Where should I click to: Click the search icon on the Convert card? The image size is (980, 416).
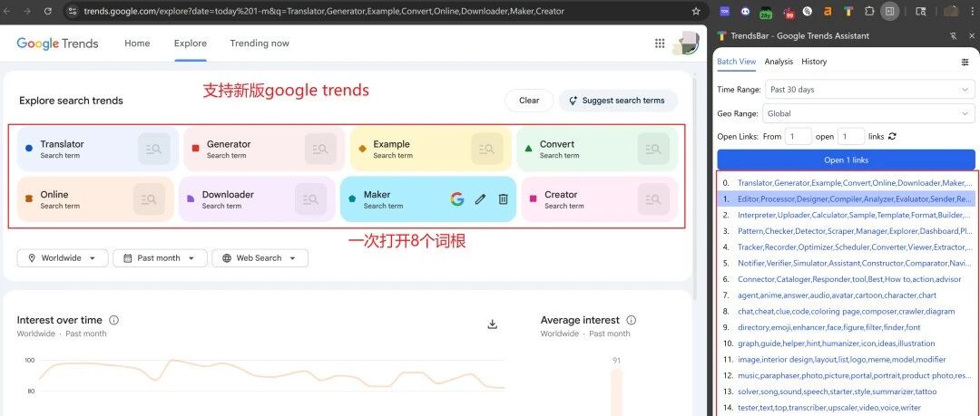click(x=653, y=149)
